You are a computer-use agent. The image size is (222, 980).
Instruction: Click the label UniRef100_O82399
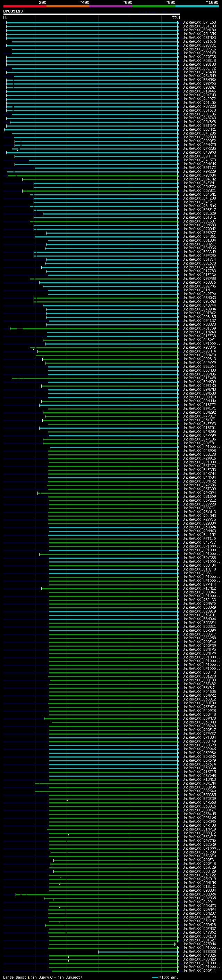(x=199, y=137)
